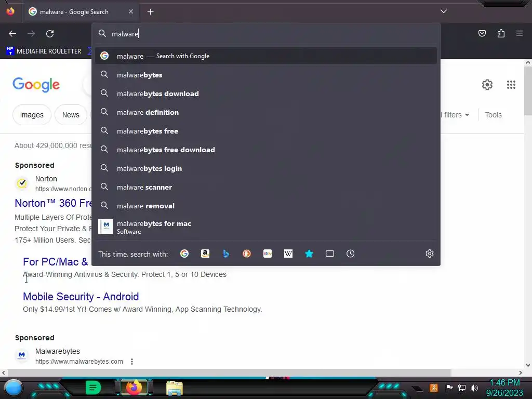532x399 pixels.
Task: Filter results by Images
Action: (32, 115)
